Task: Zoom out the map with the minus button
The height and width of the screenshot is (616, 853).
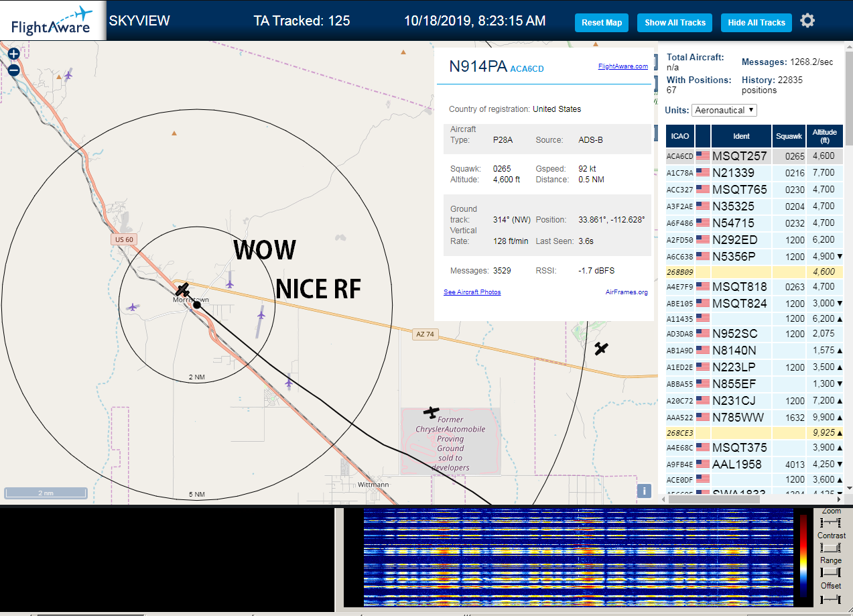Action: click(x=13, y=69)
